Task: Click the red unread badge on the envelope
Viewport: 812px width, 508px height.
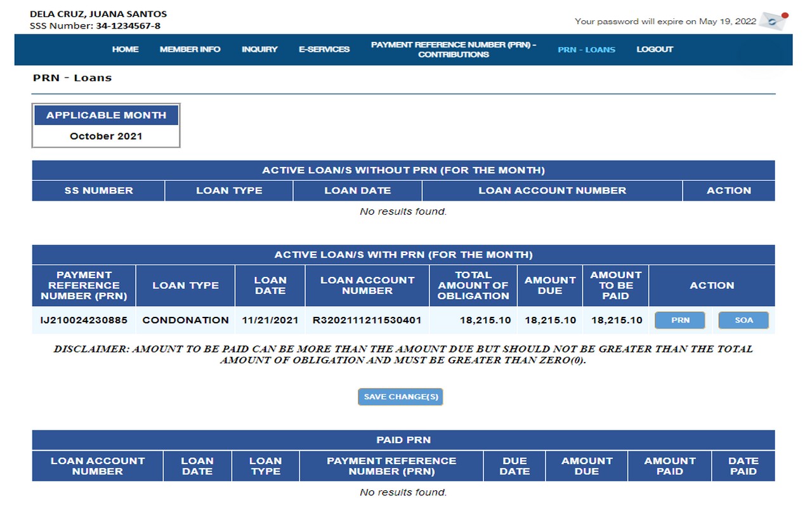Action: pos(785,15)
